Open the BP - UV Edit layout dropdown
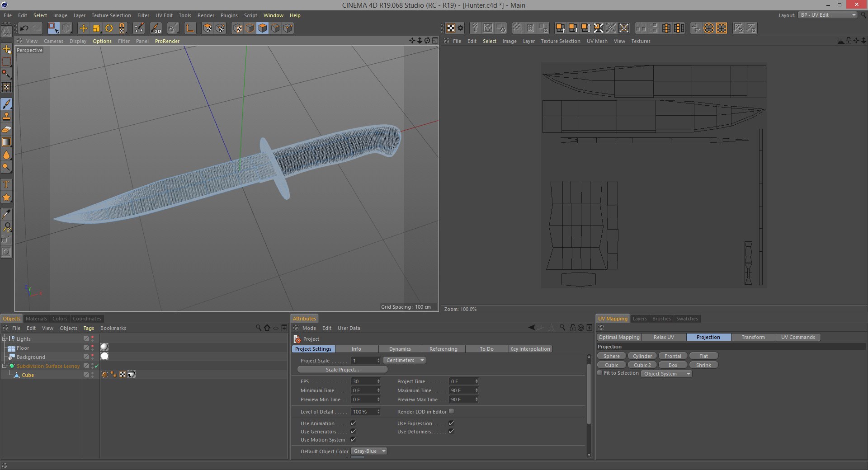 [827, 15]
